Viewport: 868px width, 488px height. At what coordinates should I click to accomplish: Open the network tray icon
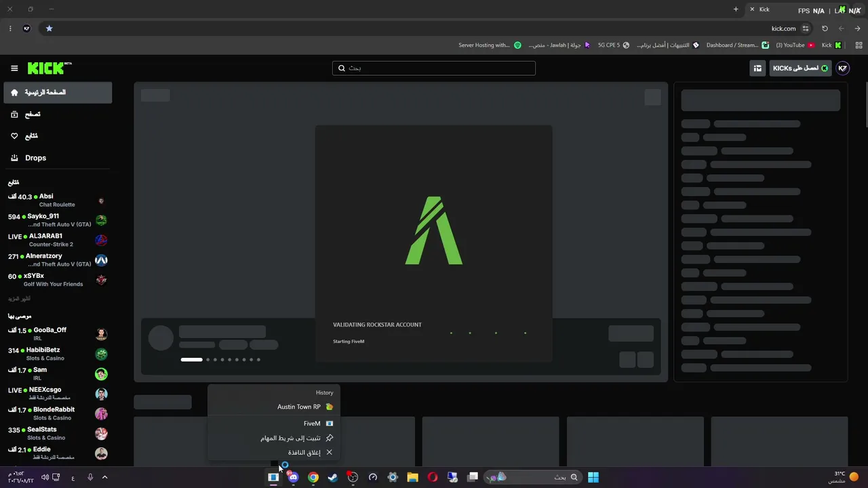(57, 477)
